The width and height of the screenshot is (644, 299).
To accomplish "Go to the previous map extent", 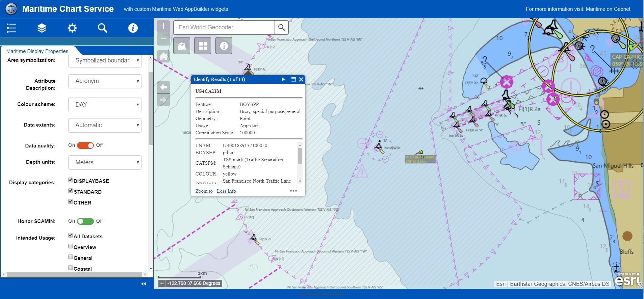I will [163, 87].
